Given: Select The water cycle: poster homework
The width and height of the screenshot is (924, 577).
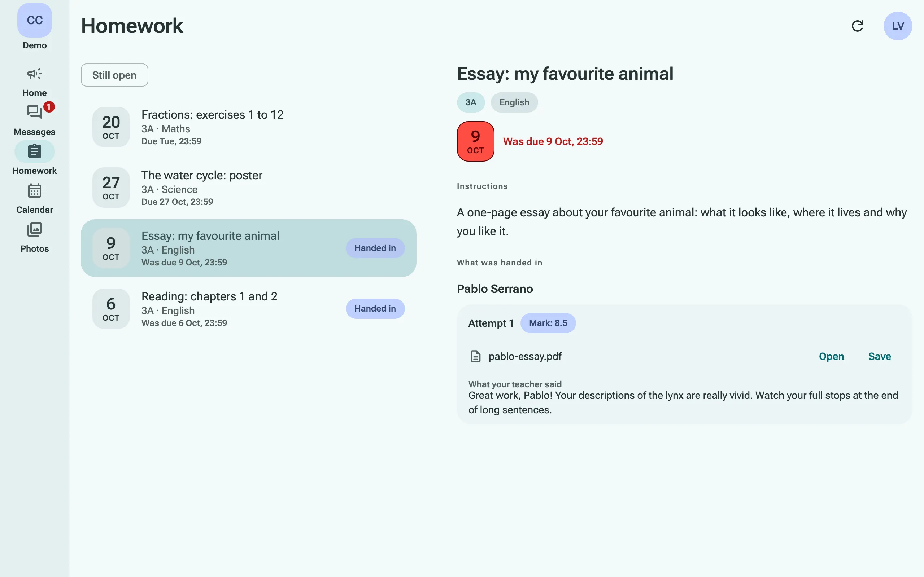Looking at the screenshot, I should 248,188.
